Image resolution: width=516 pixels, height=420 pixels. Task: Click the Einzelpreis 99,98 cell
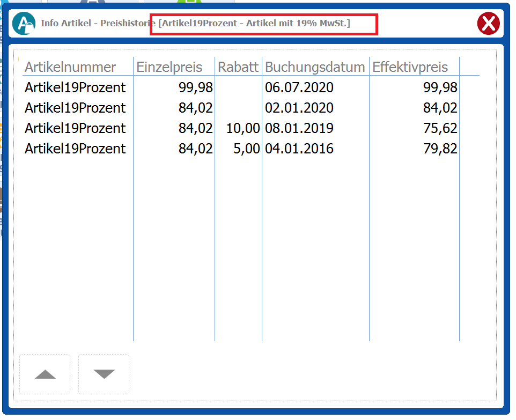click(196, 87)
